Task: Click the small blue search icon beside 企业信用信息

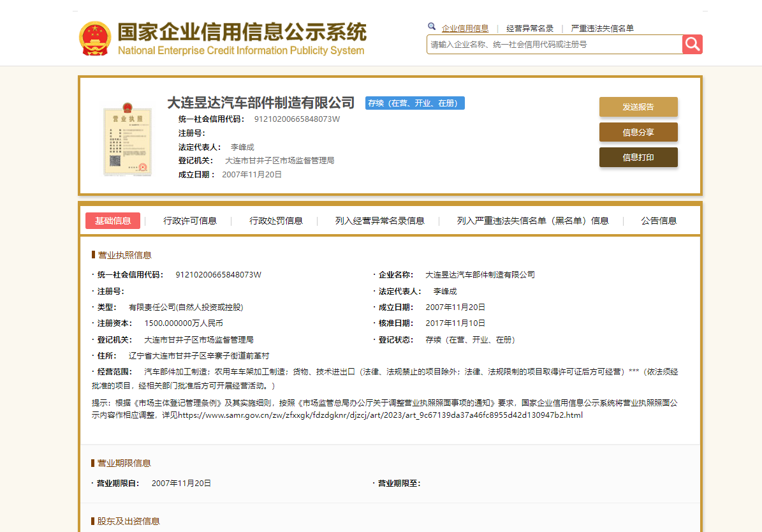Action: tap(432, 27)
